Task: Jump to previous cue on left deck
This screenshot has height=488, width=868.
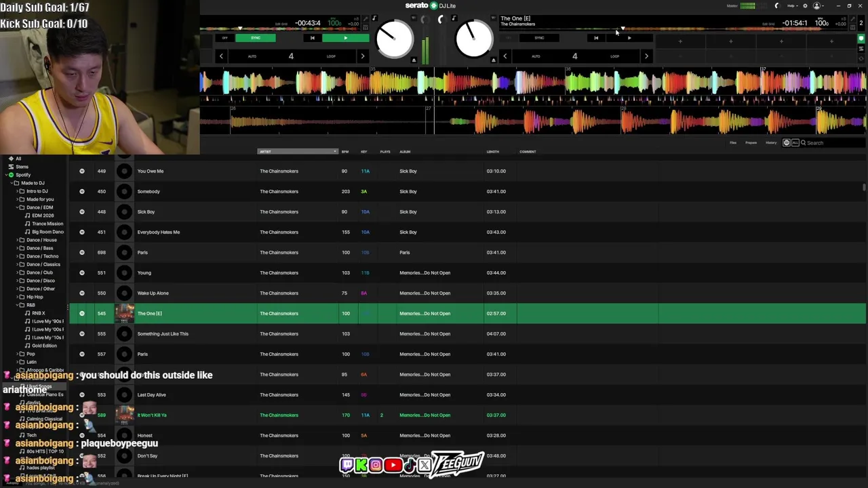Action: click(x=313, y=38)
